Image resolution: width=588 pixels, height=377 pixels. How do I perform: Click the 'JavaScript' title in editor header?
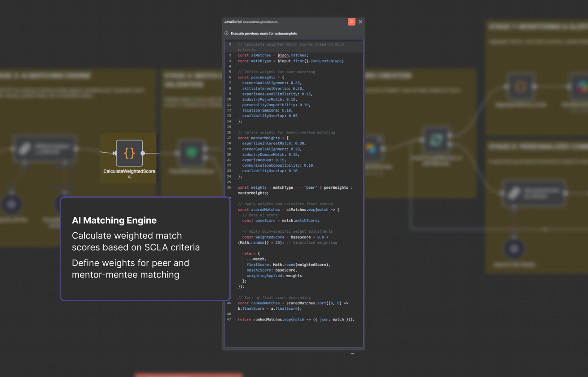tap(233, 22)
